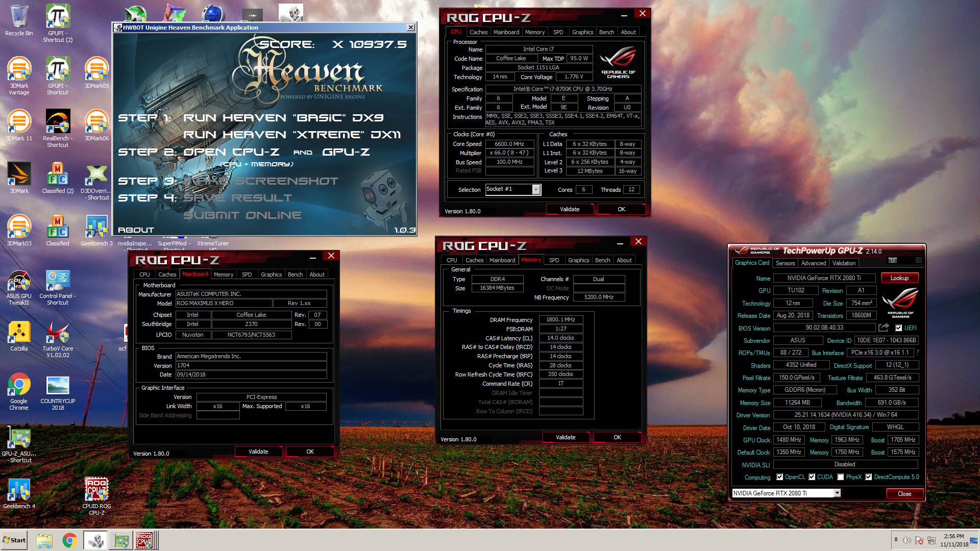Click the GPU Name field RTX 2080 Ti

pos(824,278)
